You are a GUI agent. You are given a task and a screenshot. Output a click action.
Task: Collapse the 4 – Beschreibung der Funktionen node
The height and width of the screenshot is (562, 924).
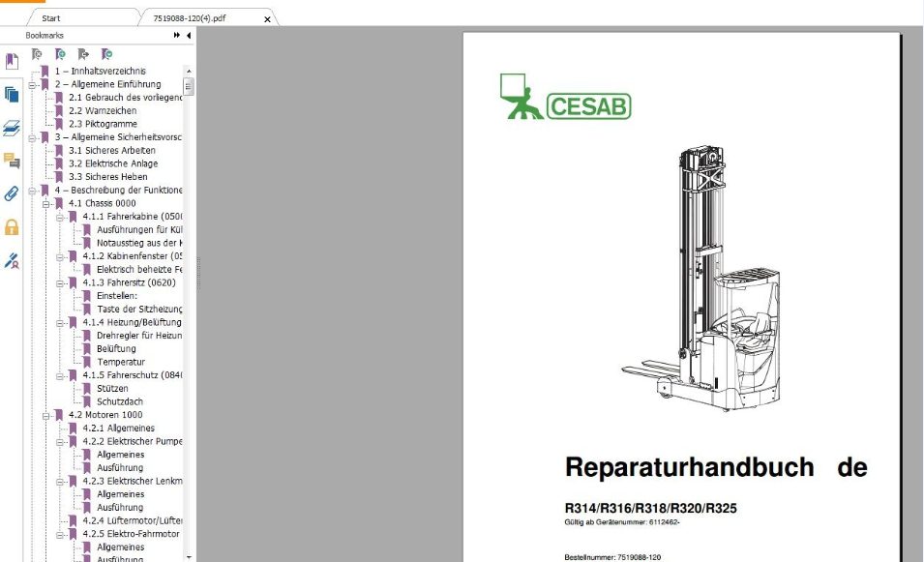pos(32,191)
